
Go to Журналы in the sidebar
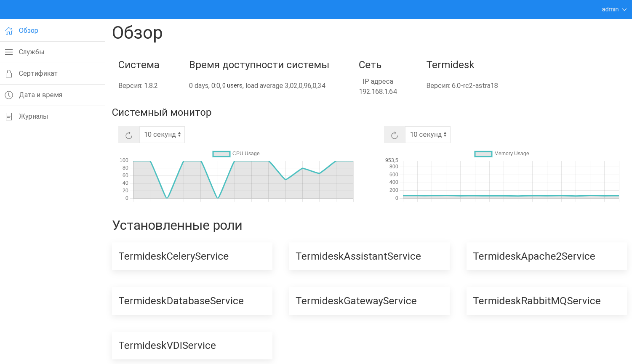click(33, 117)
